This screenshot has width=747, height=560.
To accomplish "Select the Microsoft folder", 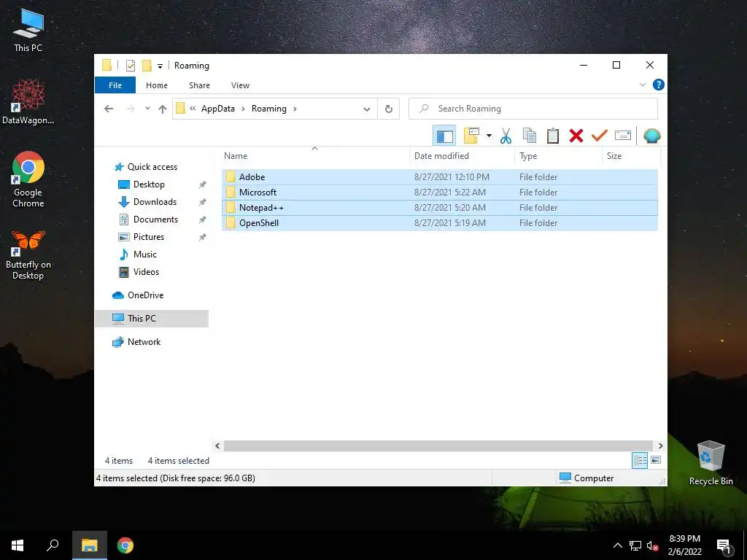I will (439, 192).
